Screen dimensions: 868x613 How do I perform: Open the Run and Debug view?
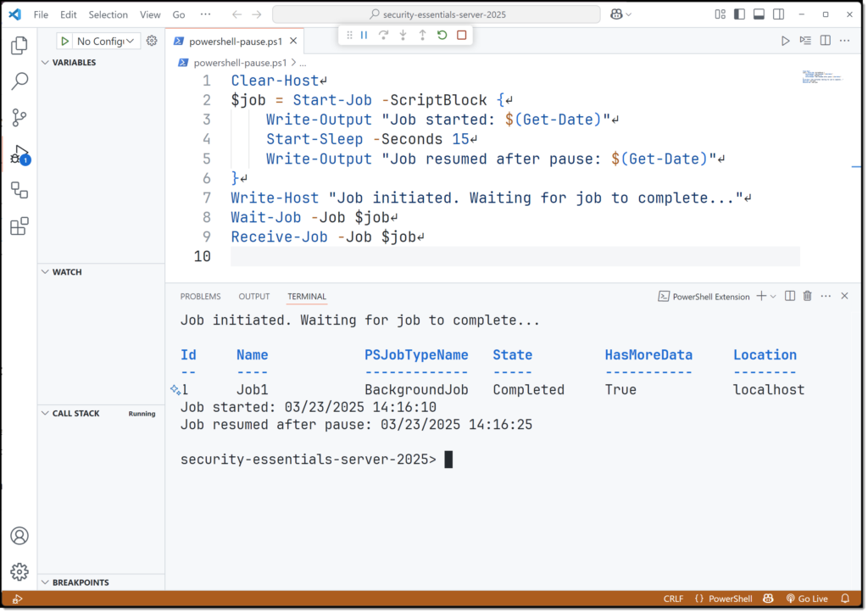click(x=20, y=154)
